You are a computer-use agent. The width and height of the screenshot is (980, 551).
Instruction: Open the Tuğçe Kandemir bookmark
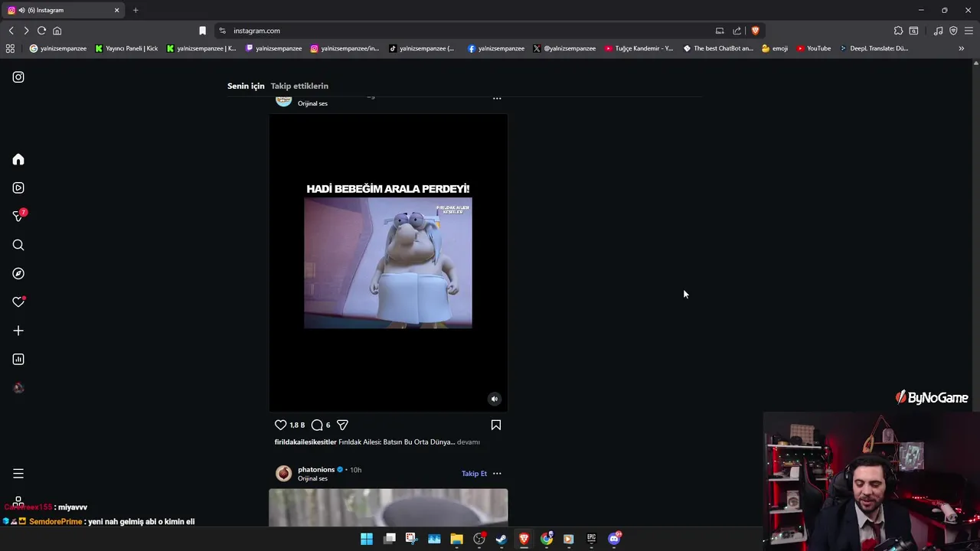(x=639, y=48)
